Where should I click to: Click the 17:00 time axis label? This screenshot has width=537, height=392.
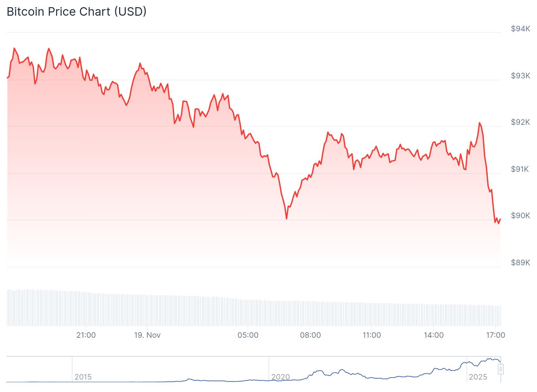(496, 335)
